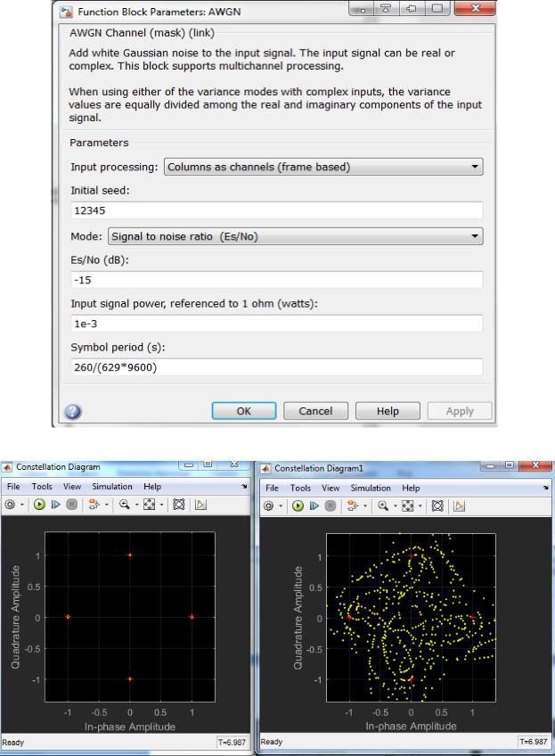Click the Help button in AWGN dialog
The height and width of the screenshot is (756, 555).
(x=388, y=411)
